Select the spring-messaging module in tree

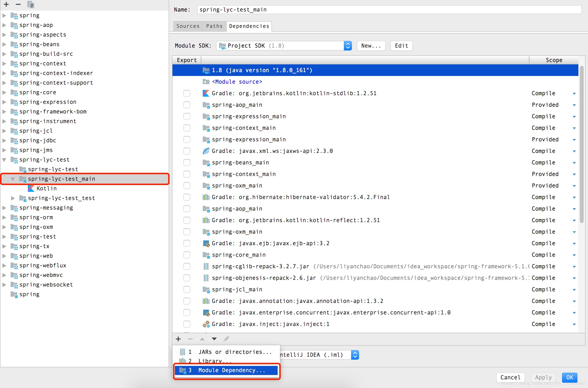point(46,208)
